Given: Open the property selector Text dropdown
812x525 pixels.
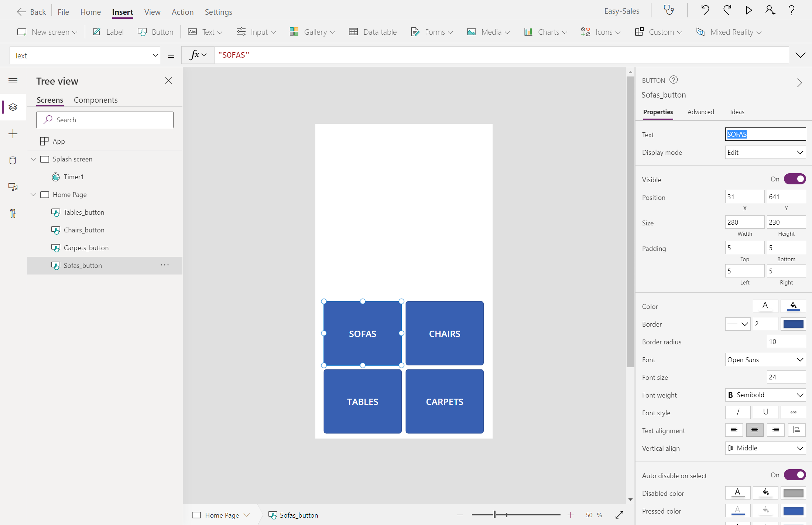Looking at the screenshot, I should click(85, 55).
